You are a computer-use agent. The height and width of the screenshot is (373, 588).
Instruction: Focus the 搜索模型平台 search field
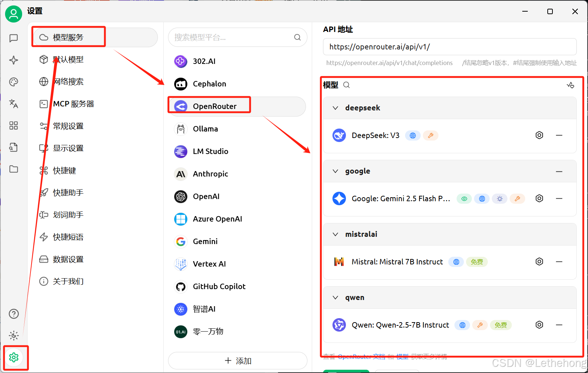click(x=238, y=37)
